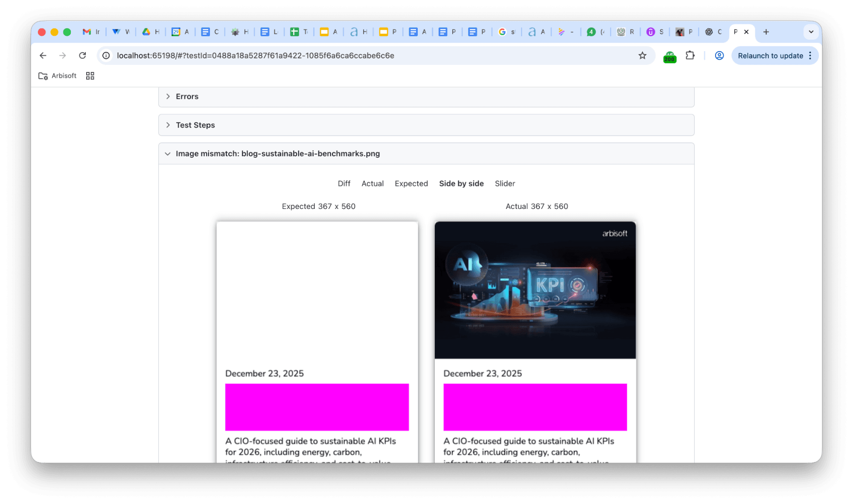Viewport: 853px width, 504px height.
Task: Select the Slider comparison view
Action: 504,183
